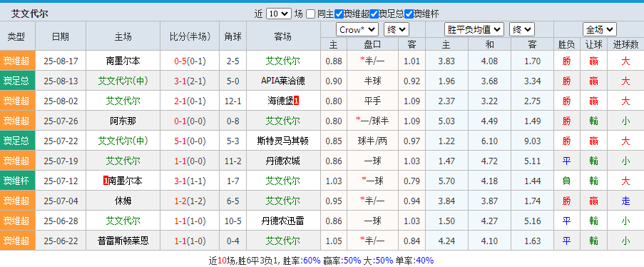Image resolution: width=644 pixels, height=267 pixels.
Task: Open the recent matches count dropdown showing 10
Action: pyautogui.click(x=278, y=14)
